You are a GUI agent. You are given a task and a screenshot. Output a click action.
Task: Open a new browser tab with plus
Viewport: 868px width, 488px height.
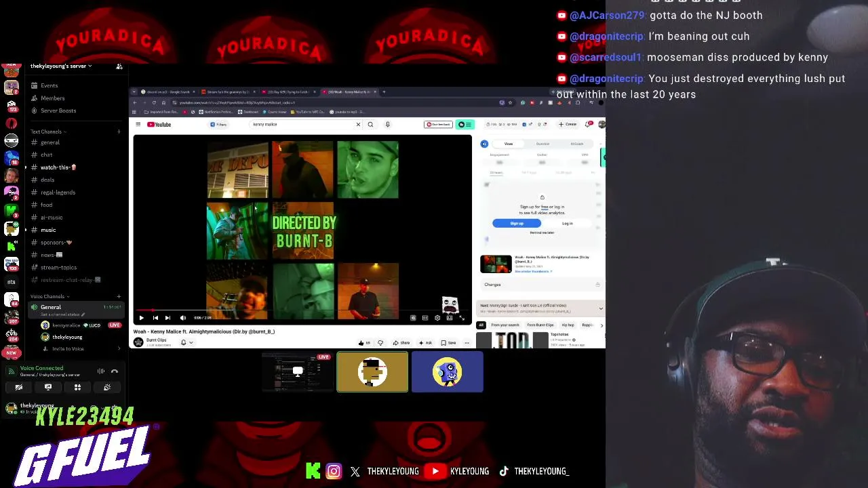pos(384,91)
